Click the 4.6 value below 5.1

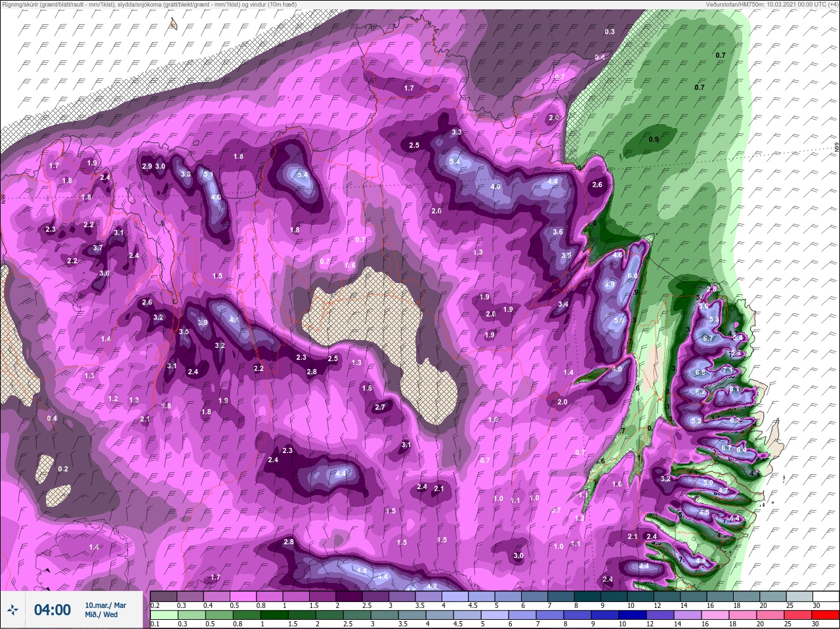point(215,197)
